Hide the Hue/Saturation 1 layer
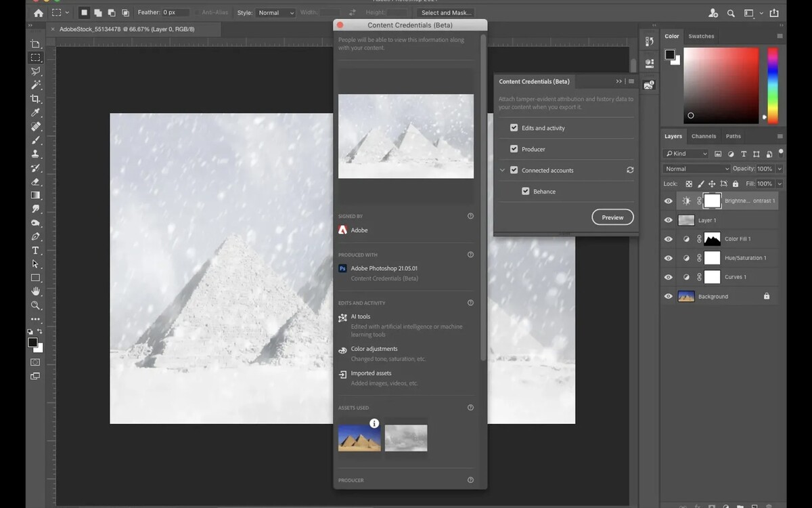Image resolution: width=812 pixels, height=508 pixels. pos(669,258)
